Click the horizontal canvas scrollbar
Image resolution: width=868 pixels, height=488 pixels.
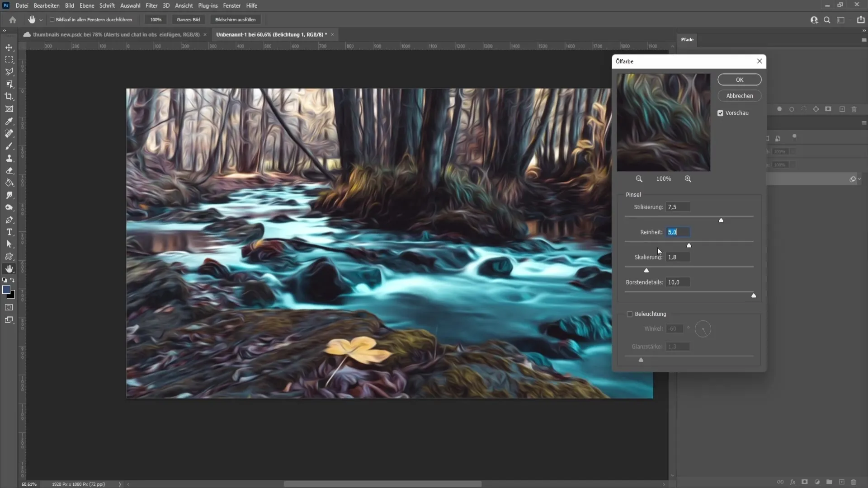[x=382, y=484]
